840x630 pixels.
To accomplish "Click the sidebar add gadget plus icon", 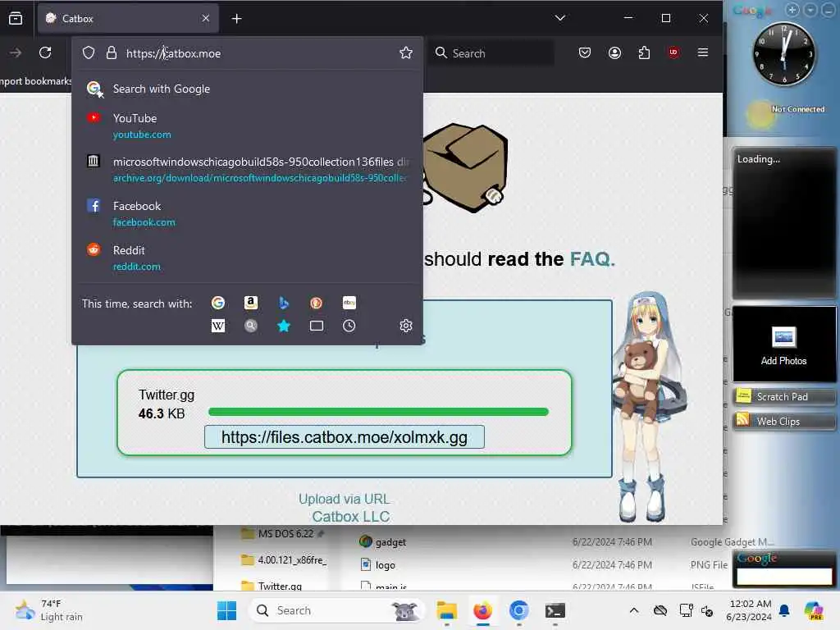I will point(792,10).
